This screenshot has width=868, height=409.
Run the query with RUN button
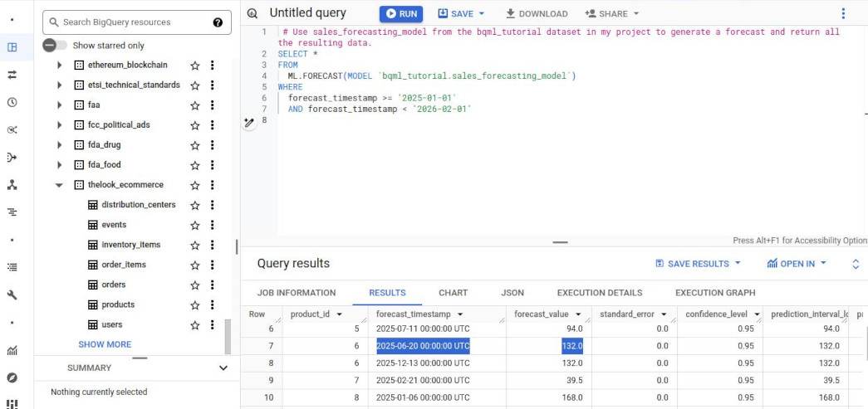coord(401,14)
